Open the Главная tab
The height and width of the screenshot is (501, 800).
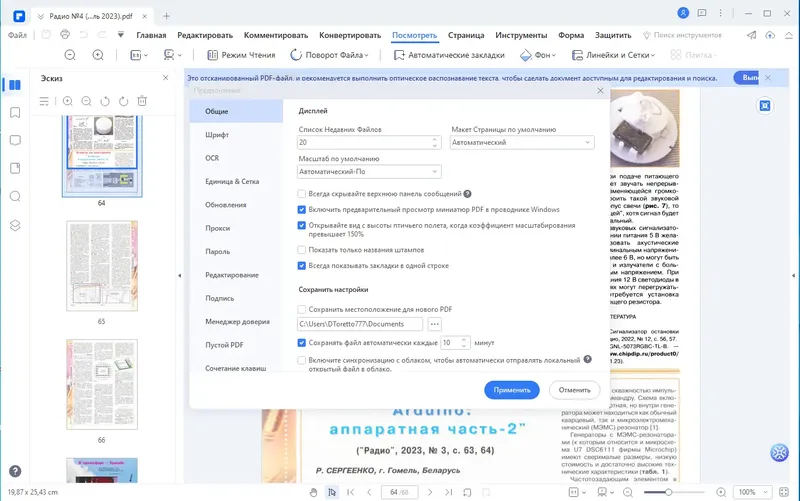pyautogui.click(x=151, y=35)
